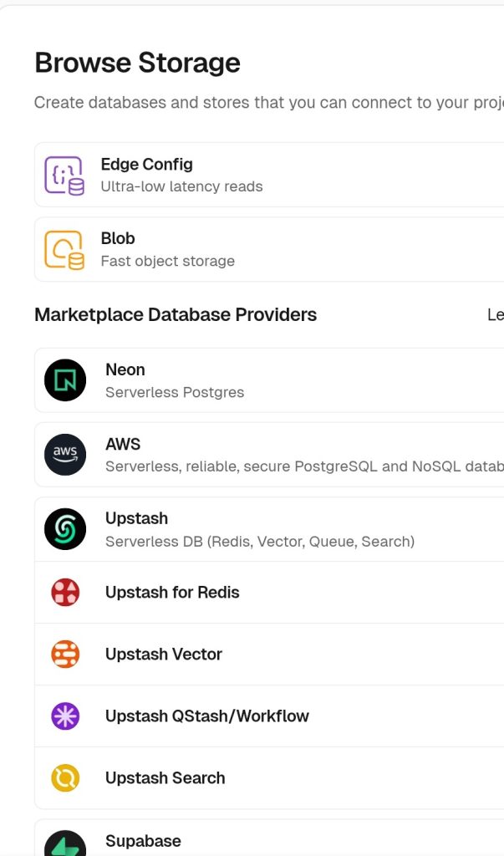504x856 pixels.
Task: Click the Upstash Vector icon
Action: click(65, 655)
